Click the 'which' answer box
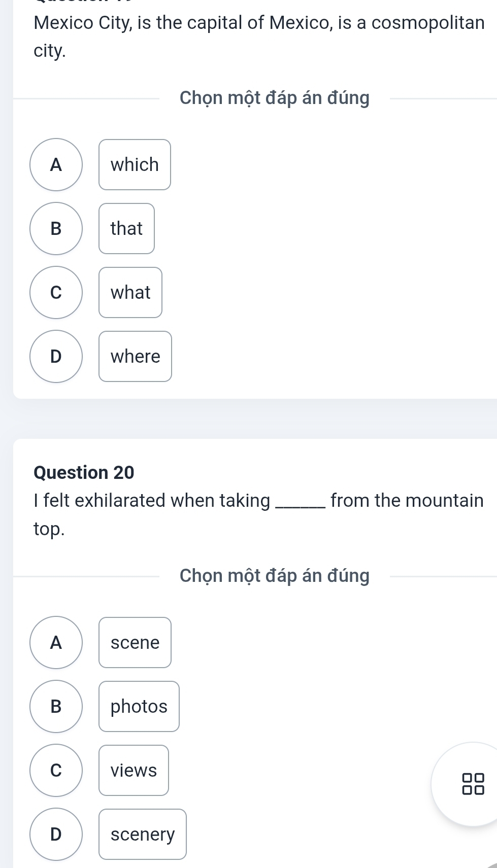The image size is (497, 868). pos(135,164)
